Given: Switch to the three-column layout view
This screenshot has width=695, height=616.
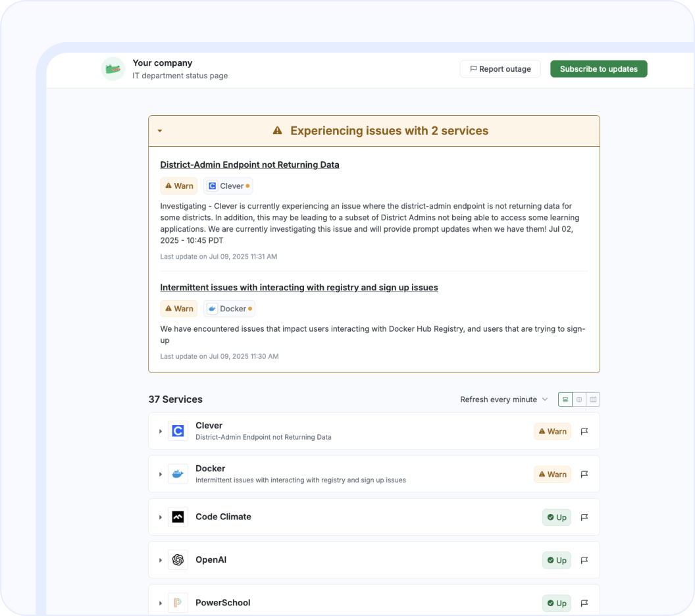Looking at the screenshot, I should click(592, 399).
